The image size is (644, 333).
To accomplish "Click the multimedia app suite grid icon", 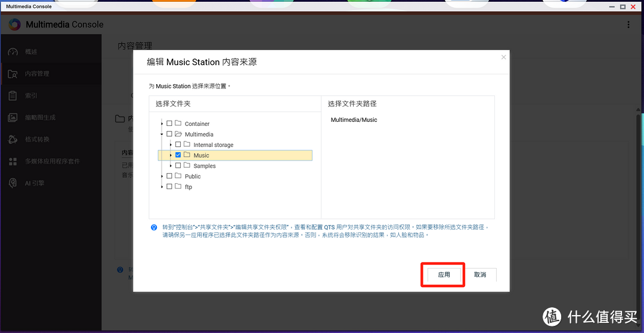I will [13, 161].
